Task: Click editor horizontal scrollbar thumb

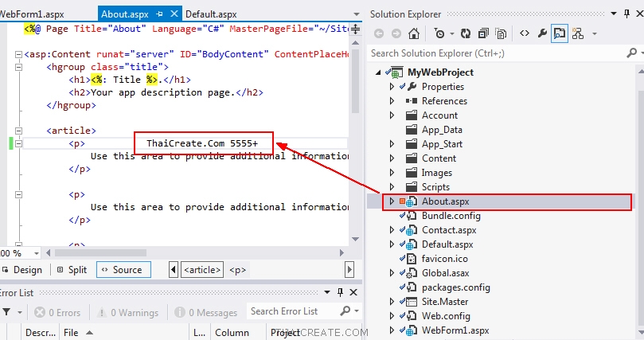Action: (x=100, y=253)
